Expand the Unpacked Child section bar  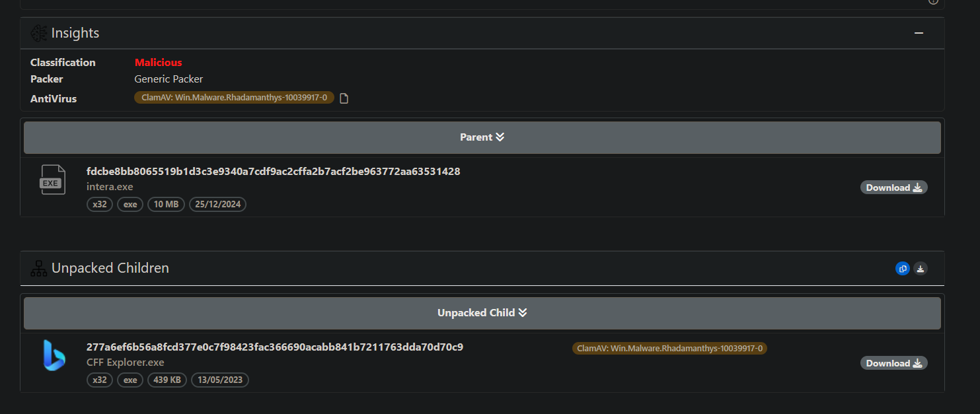pos(482,313)
